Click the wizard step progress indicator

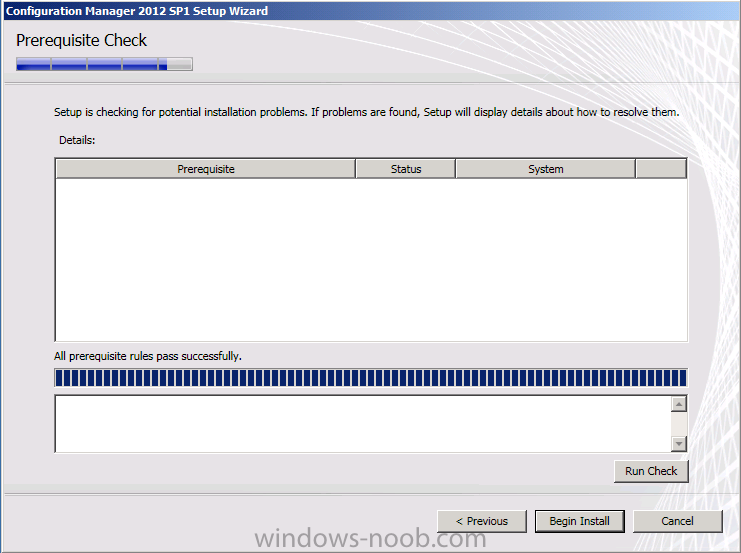[x=104, y=64]
